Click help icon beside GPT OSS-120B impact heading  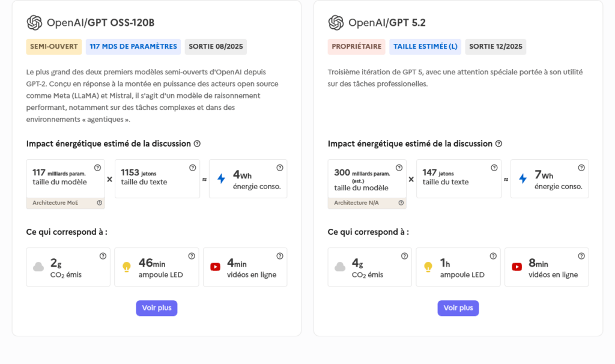[197, 144]
